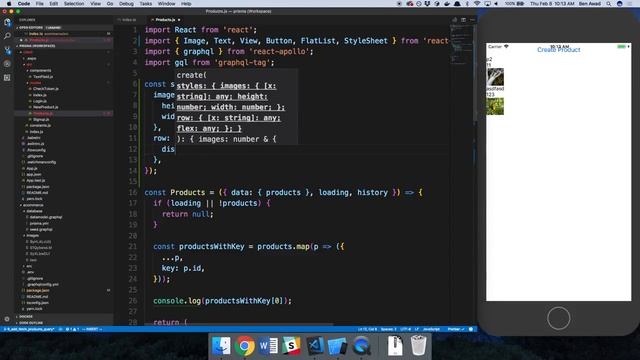Select the Products.js editor tab
Image resolution: width=640 pixels, height=360 pixels.
point(165,20)
